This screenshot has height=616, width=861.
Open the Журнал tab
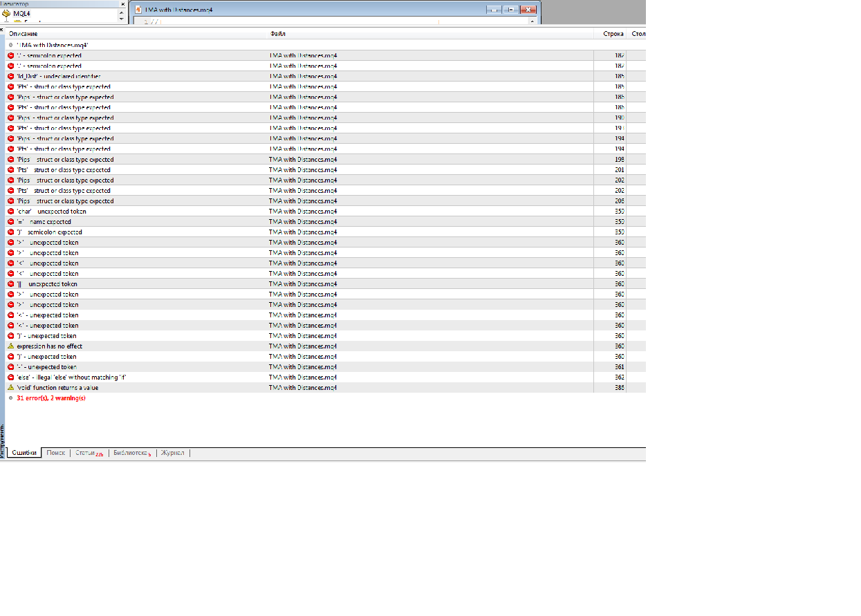tap(173, 453)
